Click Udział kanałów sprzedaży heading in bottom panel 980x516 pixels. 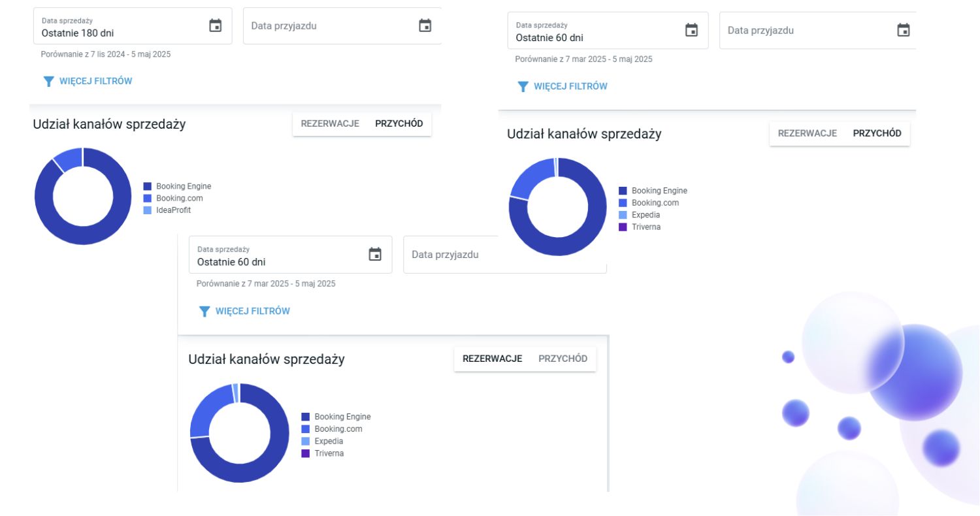(x=267, y=359)
